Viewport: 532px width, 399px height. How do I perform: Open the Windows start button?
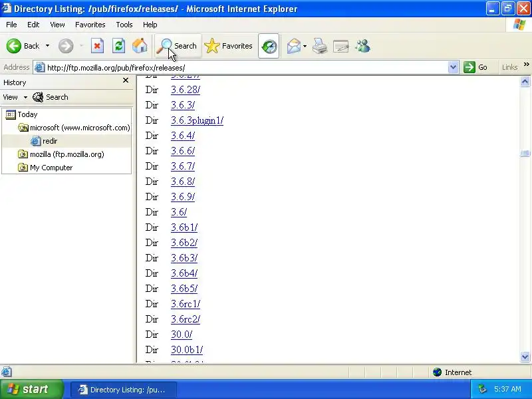coord(31,389)
